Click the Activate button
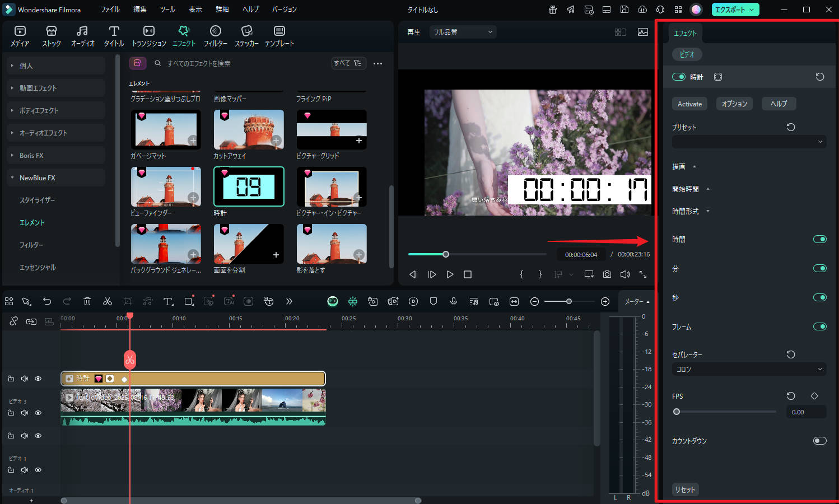Screen dimensions: 839x504 689,104
